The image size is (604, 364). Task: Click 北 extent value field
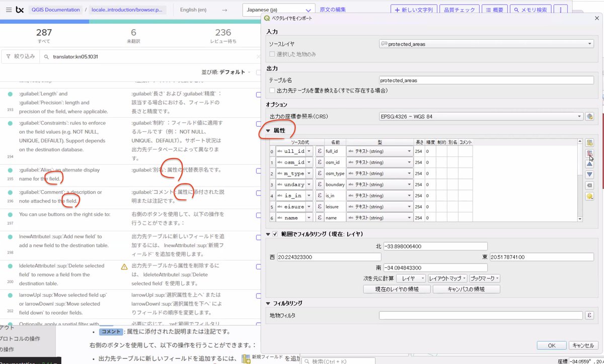435,246
